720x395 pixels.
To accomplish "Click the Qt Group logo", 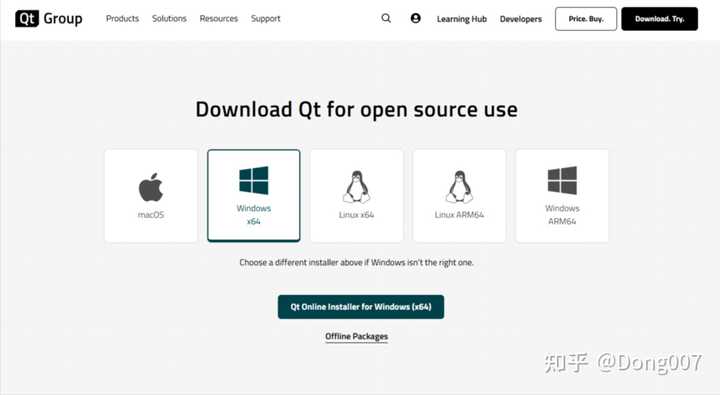I will tap(49, 19).
